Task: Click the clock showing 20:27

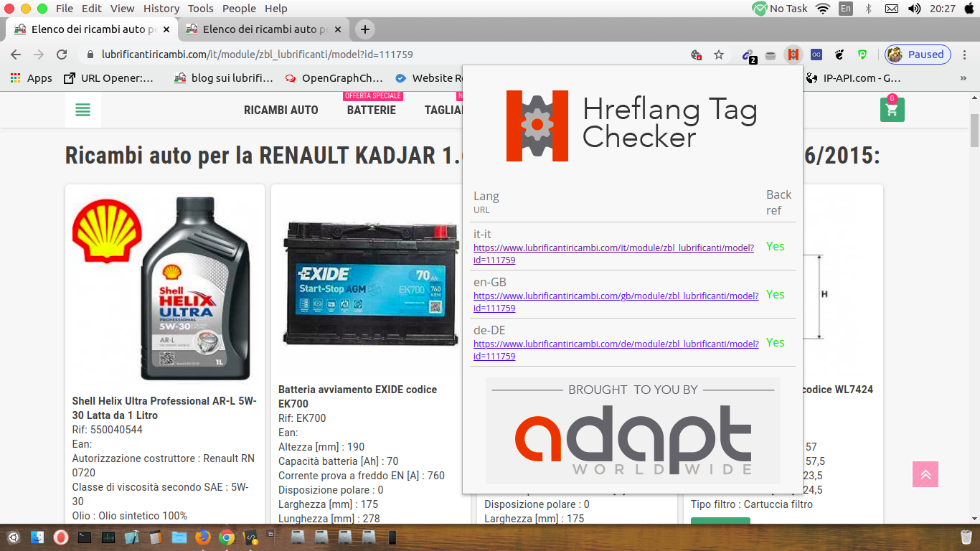Action: click(x=942, y=9)
